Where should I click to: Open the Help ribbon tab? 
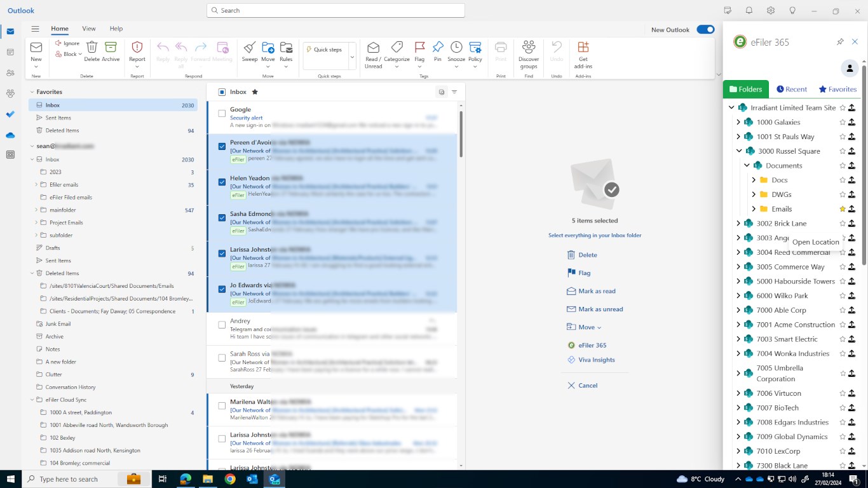point(116,29)
